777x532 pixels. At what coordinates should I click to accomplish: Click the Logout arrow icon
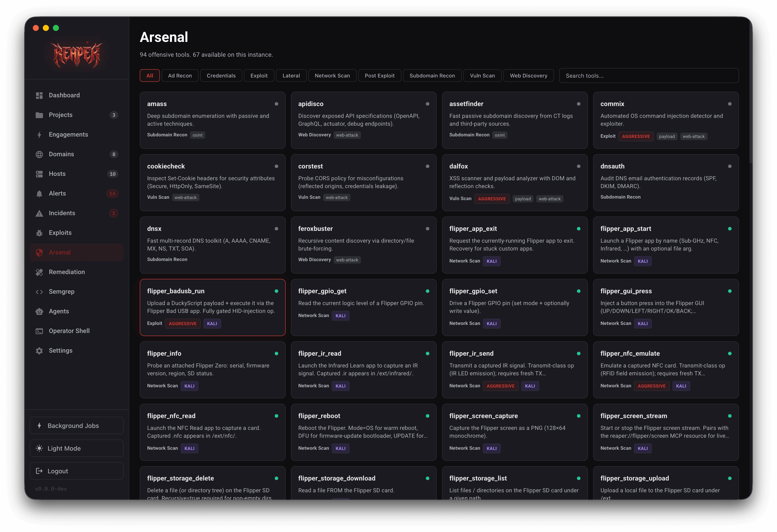tap(39, 471)
